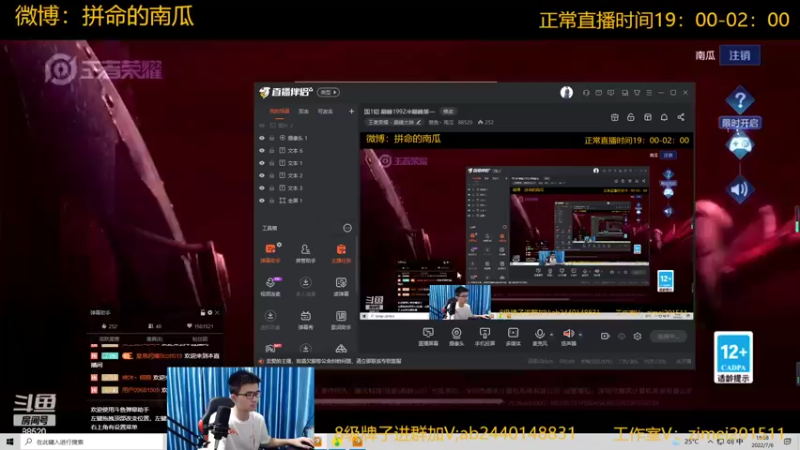
Task: Open the 弹幕助手 tool
Action: click(270, 253)
